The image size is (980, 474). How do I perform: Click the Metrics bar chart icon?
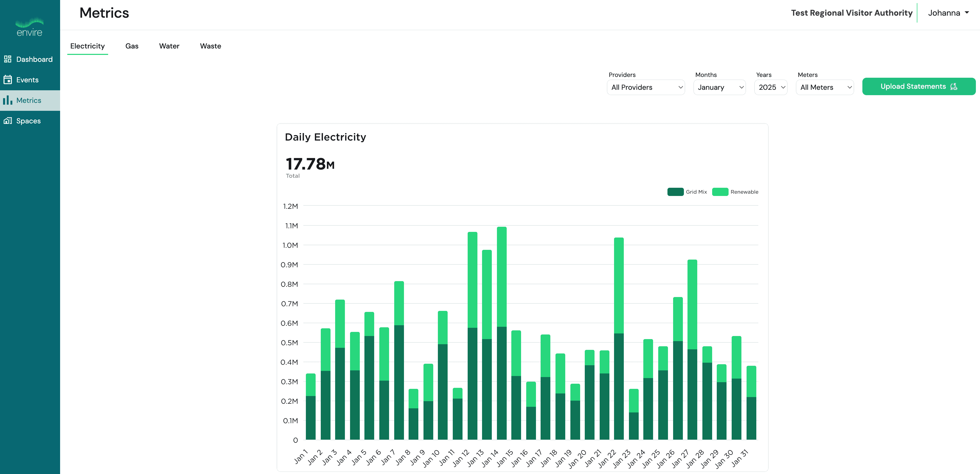[x=8, y=100]
